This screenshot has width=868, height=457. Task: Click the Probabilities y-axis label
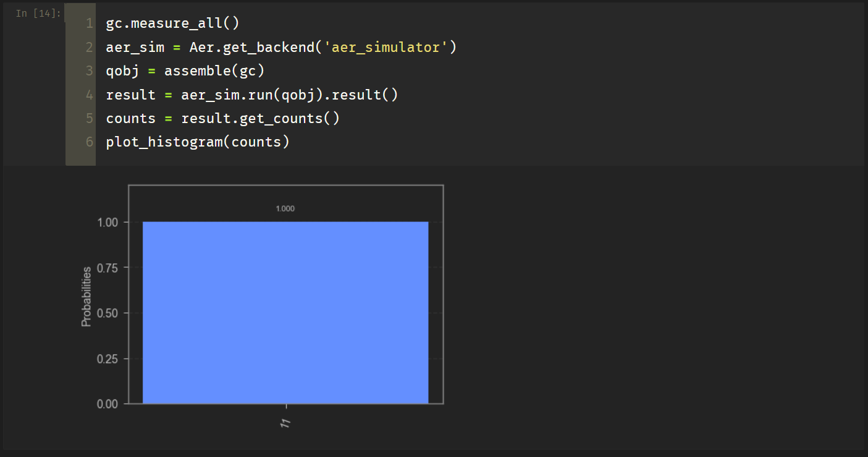86,296
